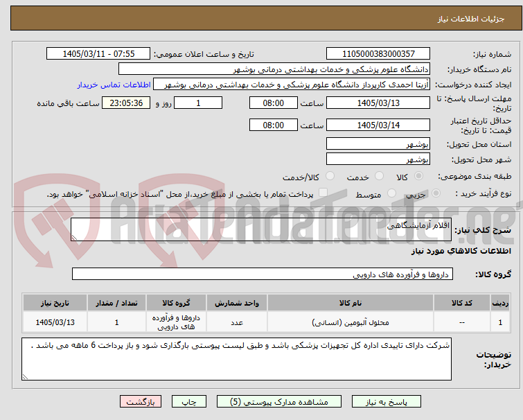This screenshot has height=420, width=523.
Task: Click the نام کالا column header
Action: point(351,303)
